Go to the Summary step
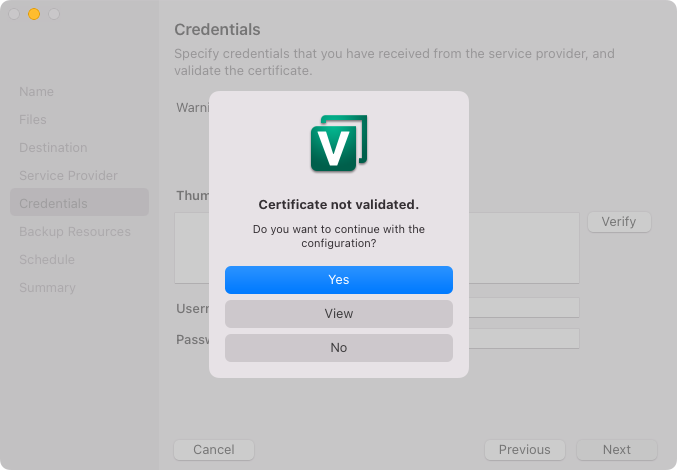677x470 pixels. (47, 288)
